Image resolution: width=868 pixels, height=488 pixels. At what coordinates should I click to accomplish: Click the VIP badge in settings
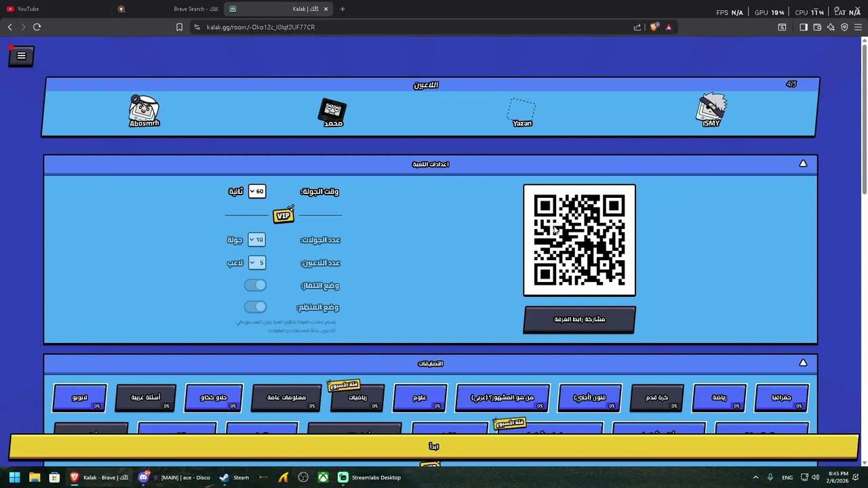283,215
